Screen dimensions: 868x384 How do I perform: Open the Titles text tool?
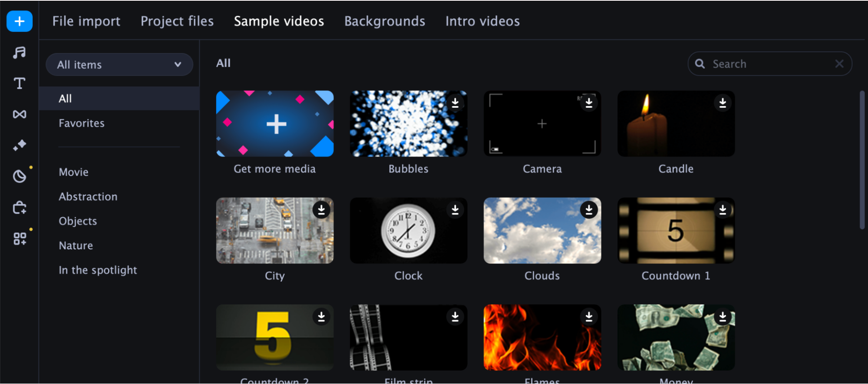click(20, 83)
